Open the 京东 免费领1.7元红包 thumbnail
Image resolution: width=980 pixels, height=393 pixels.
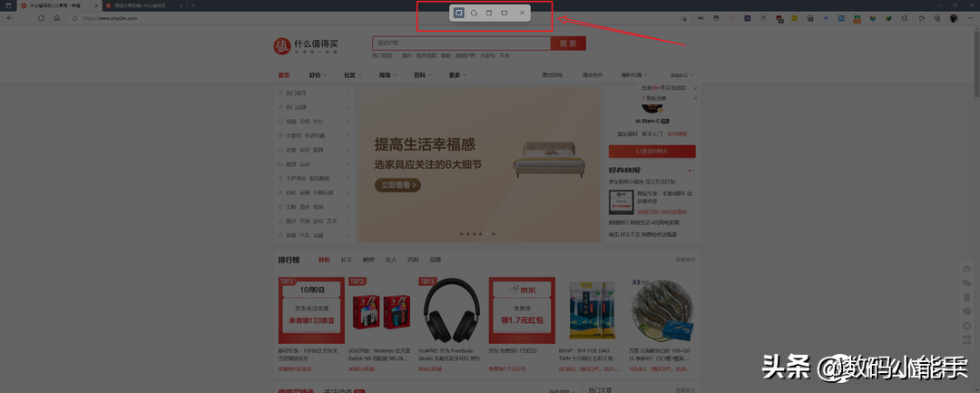point(522,310)
